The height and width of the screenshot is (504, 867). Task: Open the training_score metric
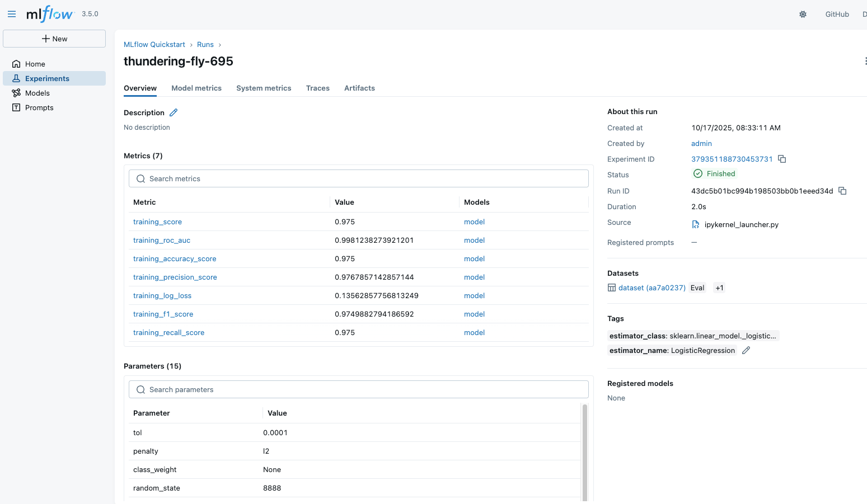pos(157,222)
